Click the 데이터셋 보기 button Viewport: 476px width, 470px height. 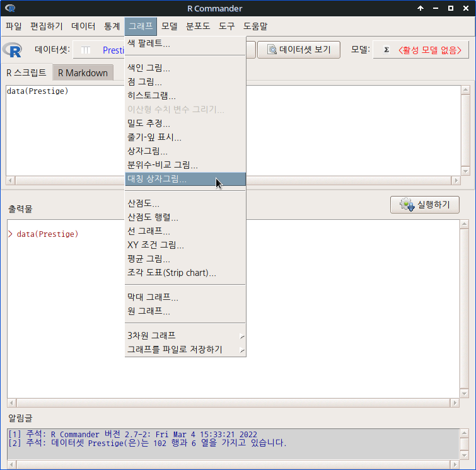[299, 50]
